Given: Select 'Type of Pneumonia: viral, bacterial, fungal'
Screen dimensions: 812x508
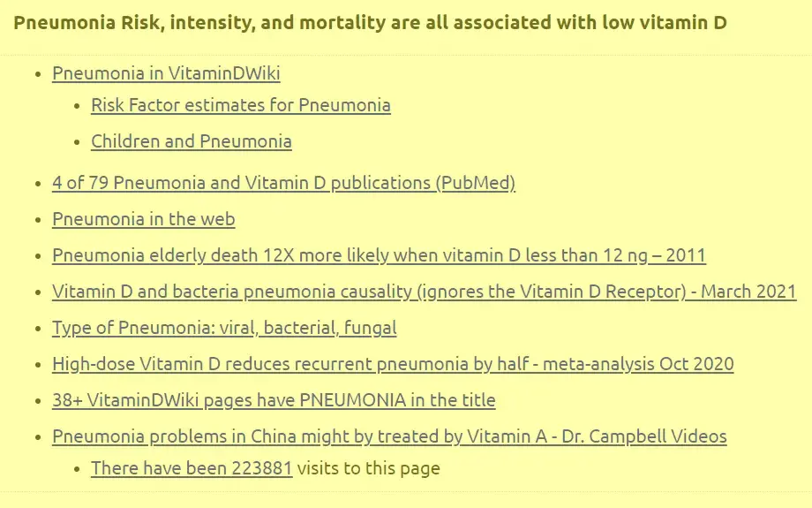Looking at the screenshot, I should point(224,328).
